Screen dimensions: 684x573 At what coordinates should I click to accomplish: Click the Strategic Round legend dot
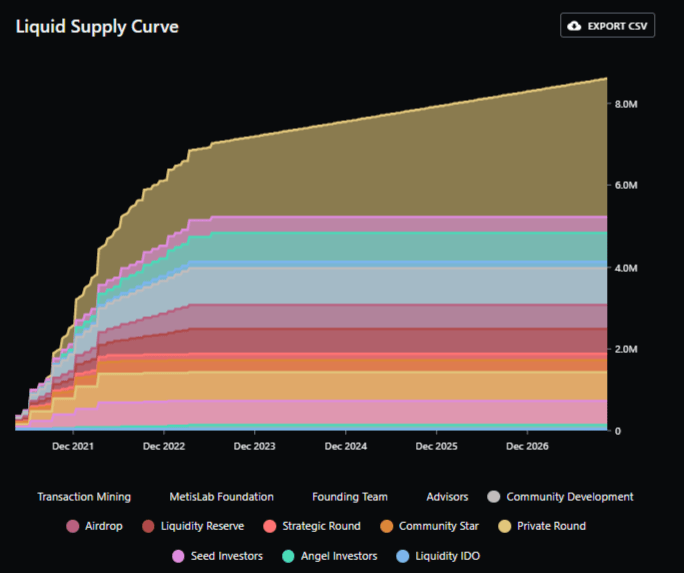tap(270, 526)
